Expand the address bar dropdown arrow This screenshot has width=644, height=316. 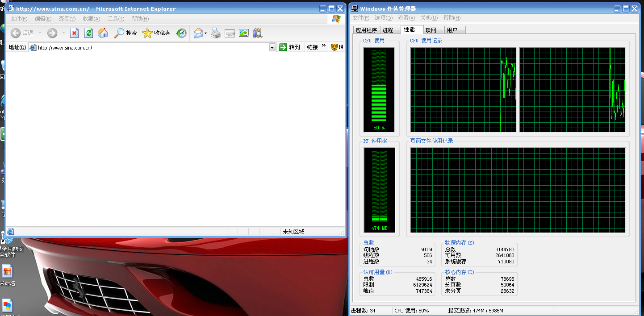tap(272, 47)
